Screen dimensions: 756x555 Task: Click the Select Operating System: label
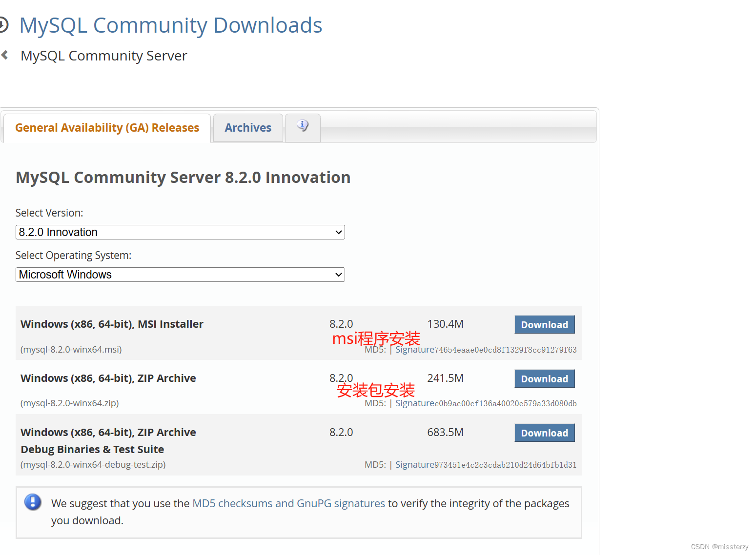coord(73,256)
